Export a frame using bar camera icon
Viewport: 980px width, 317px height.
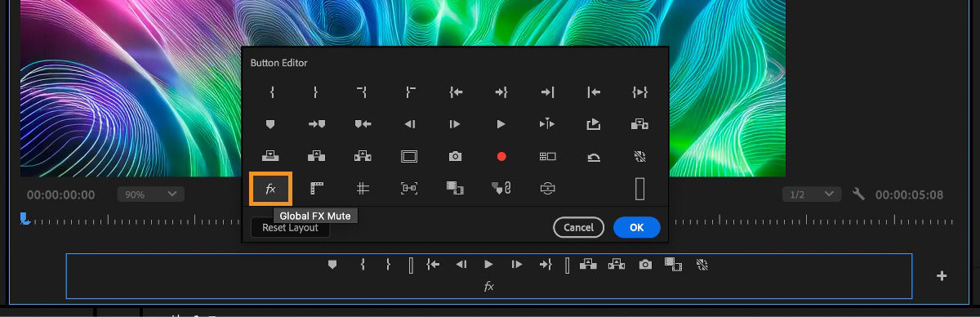click(x=646, y=264)
